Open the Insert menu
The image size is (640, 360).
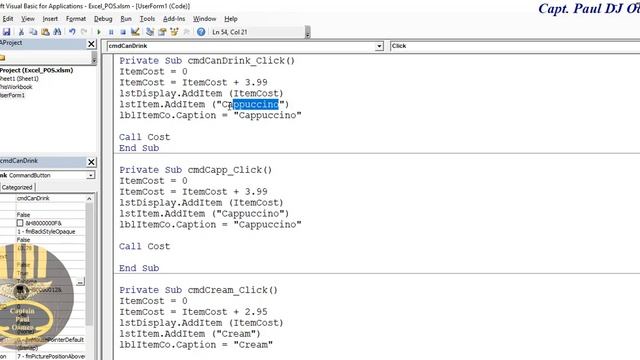50,19
